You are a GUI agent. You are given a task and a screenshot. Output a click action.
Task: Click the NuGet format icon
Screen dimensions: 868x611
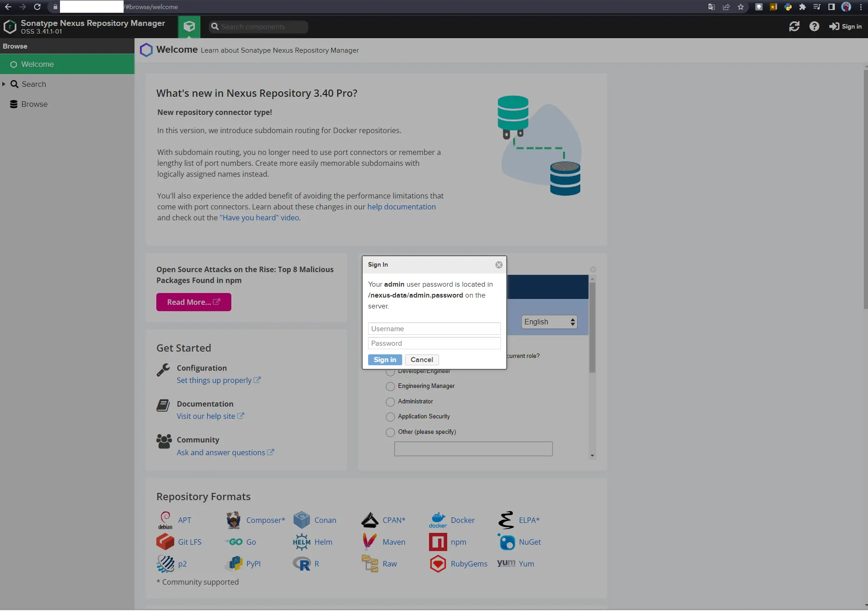click(x=506, y=542)
